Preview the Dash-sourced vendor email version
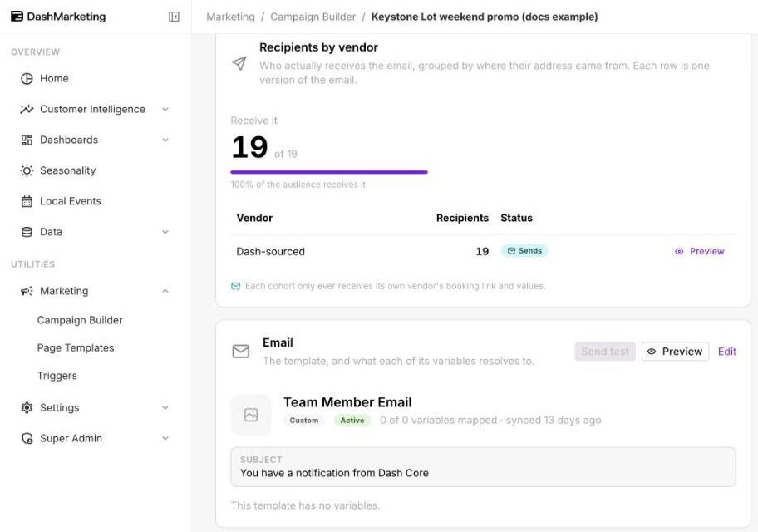Viewport: 758px width, 532px height. pyautogui.click(x=700, y=252)
